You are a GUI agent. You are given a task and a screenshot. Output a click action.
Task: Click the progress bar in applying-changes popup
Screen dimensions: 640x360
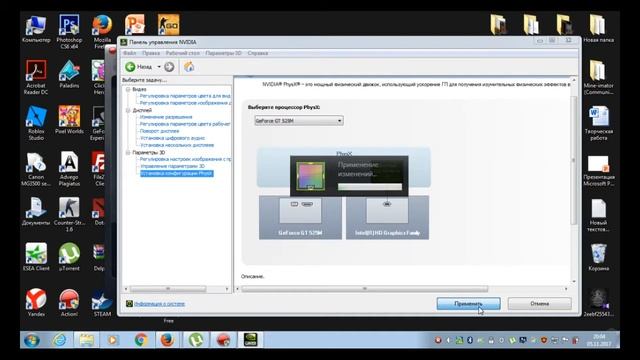click(x=370, y=187)
